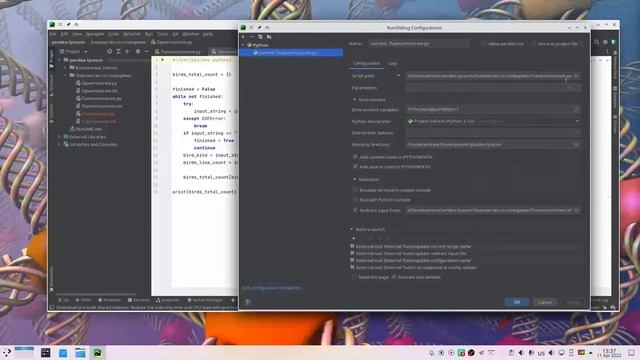640x360 pixels.
Task: Add a Before launch task (plus)
Action: click(x=353, y=238)
